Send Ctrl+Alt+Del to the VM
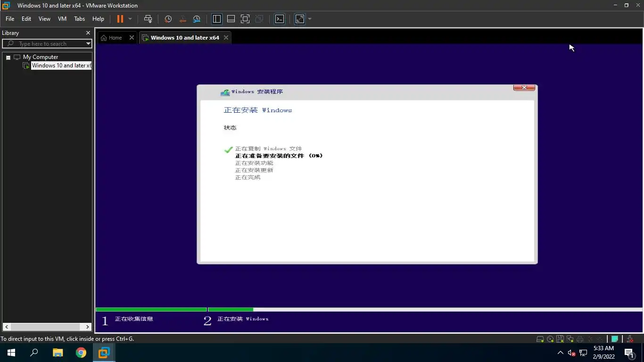The width and height of the screenshot is (644, 362). click(148, 19)
